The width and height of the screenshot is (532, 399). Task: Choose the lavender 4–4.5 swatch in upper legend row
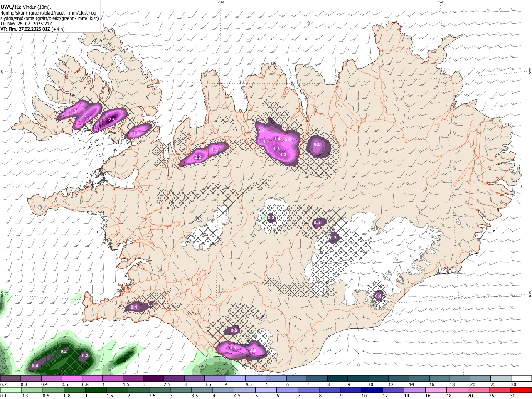tap(236, 379)
